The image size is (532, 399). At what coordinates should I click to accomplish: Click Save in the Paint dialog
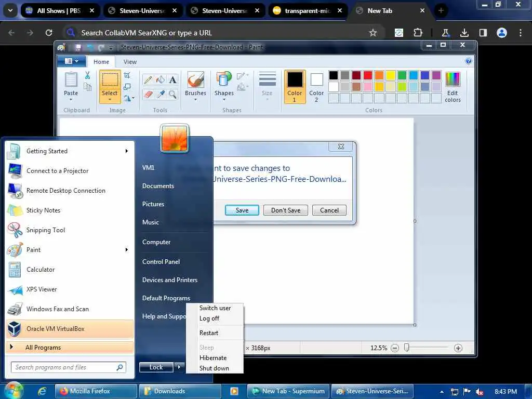point(242,210)
